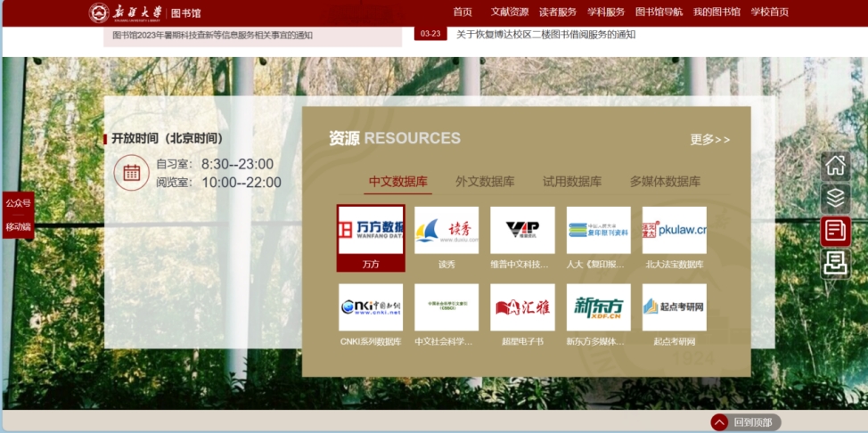Click the stacked layers sidebar icon

point(835,198)
